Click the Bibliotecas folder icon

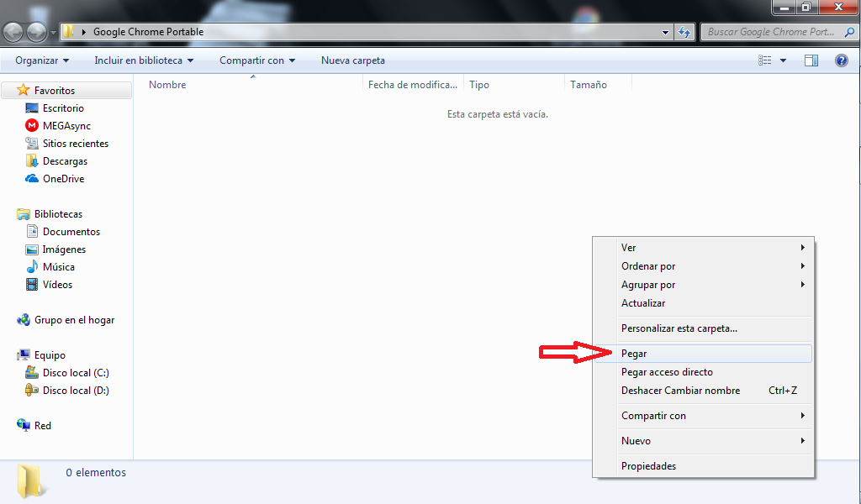point(23,214)
